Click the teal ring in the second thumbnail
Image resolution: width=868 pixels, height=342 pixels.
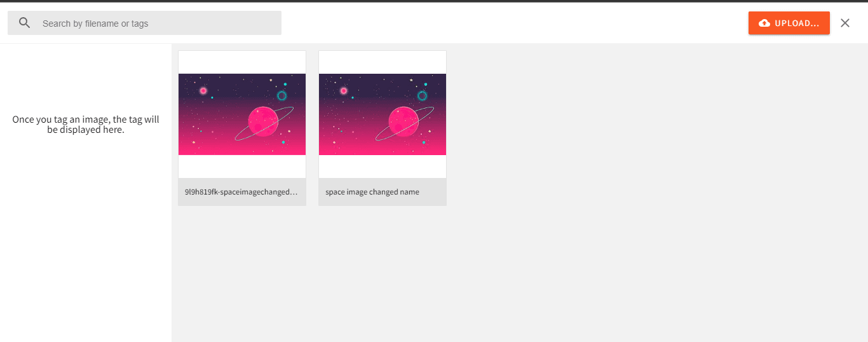tap(422, 95)
